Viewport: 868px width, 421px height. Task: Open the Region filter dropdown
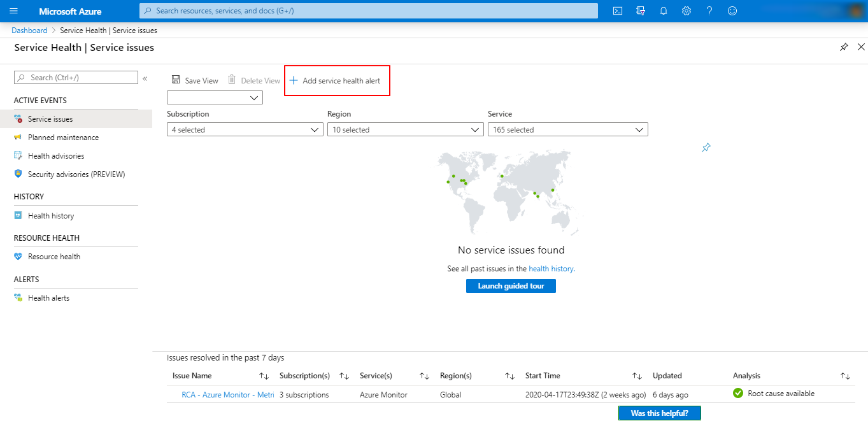pos(405,129)
